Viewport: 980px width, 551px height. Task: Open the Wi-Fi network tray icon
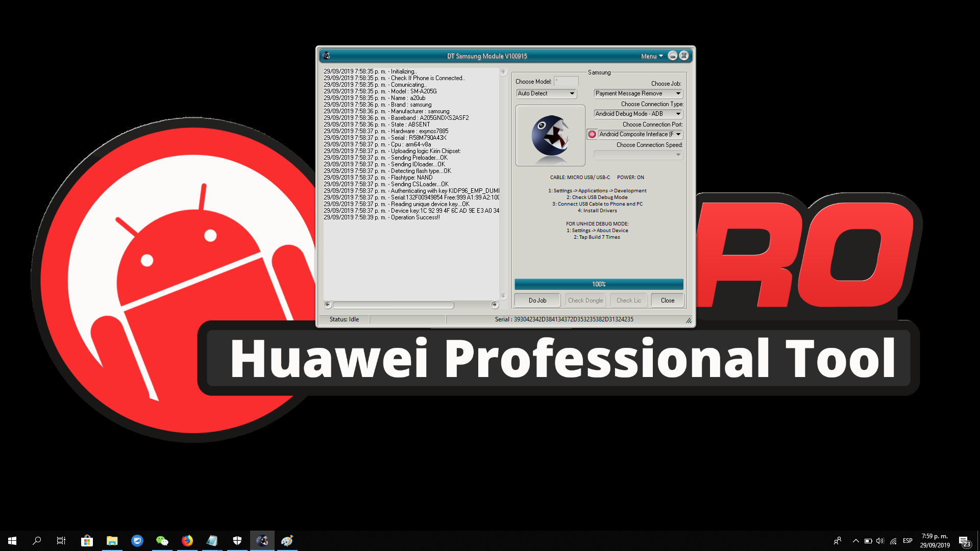[893, 541]
